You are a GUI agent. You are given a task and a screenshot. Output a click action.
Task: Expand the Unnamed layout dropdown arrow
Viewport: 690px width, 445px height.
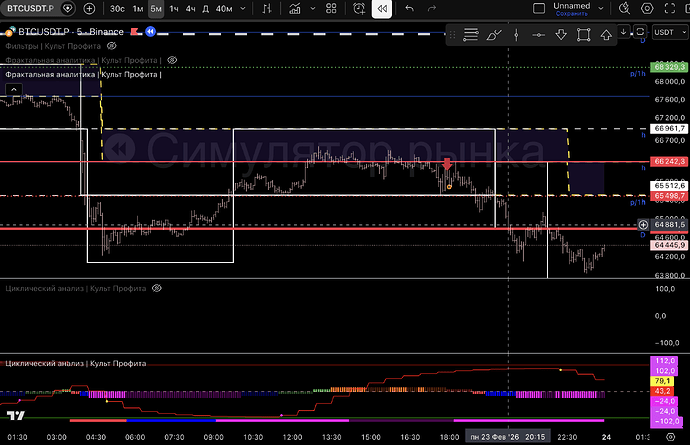pyautogui.click(x=601, y=9)
